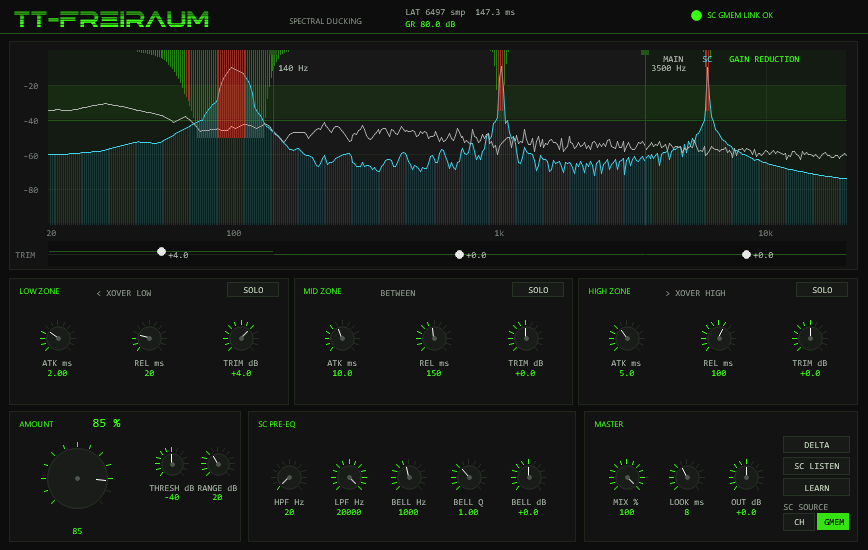Screen dimensions: 868x550
Task: Click the large AMOUNT knob
Action: tap(78, 478)
